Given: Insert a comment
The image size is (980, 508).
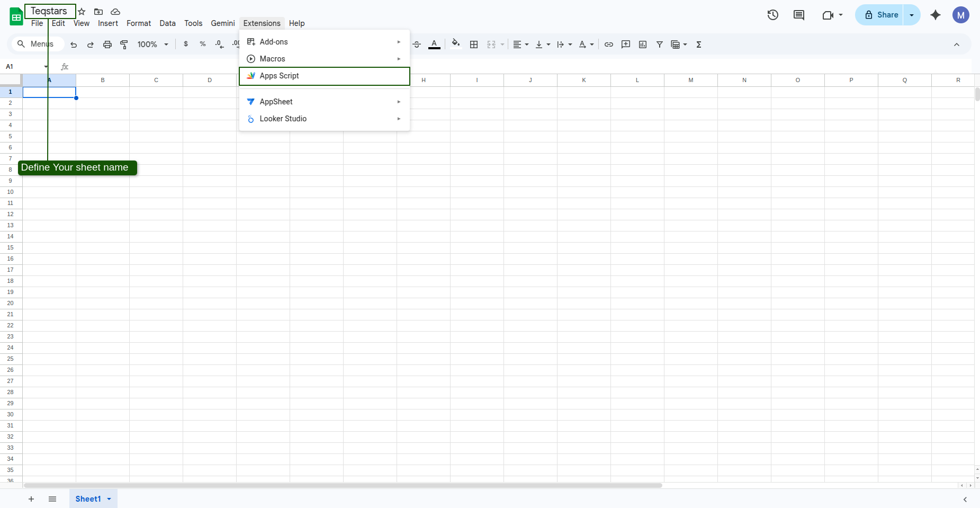Looking at the screenshot, I should pyautogui.click(x=626, y=44).
